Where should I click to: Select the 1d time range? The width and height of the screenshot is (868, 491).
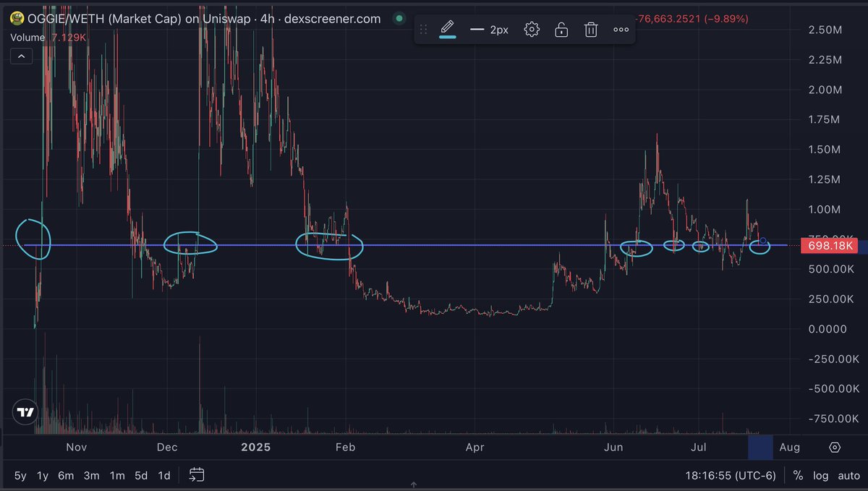coord(164,476)
